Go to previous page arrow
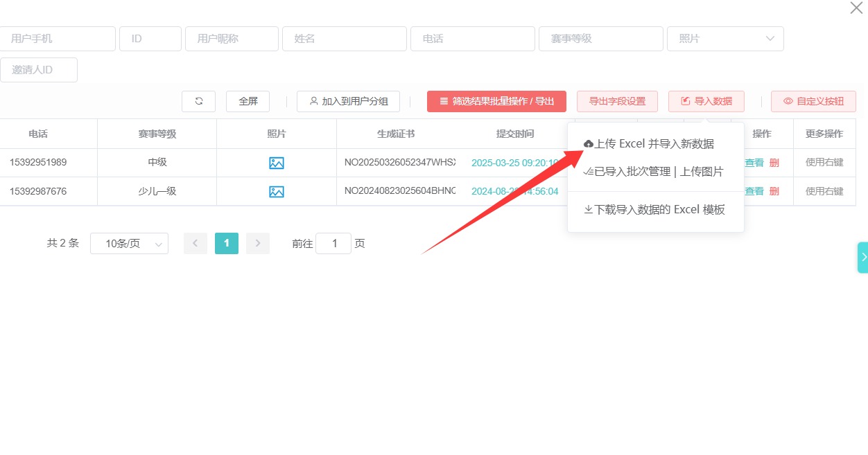868x455 pixels. pyautogui.click(x=196, y=243)
